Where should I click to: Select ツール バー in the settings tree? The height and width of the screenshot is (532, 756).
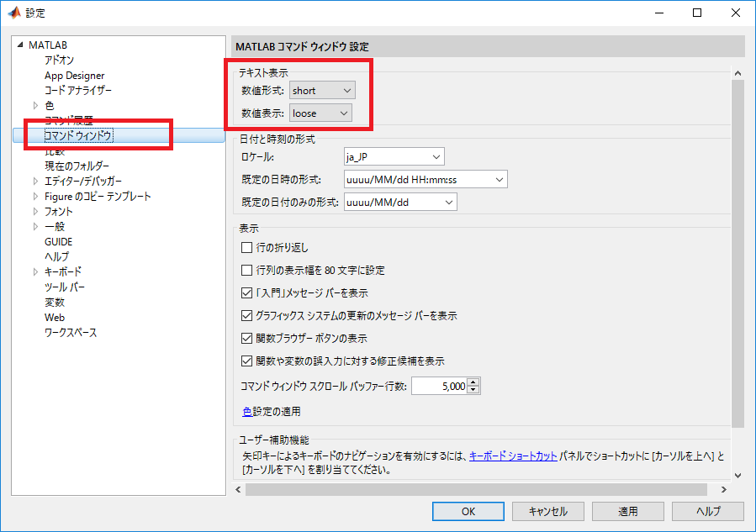pos(65,287)
